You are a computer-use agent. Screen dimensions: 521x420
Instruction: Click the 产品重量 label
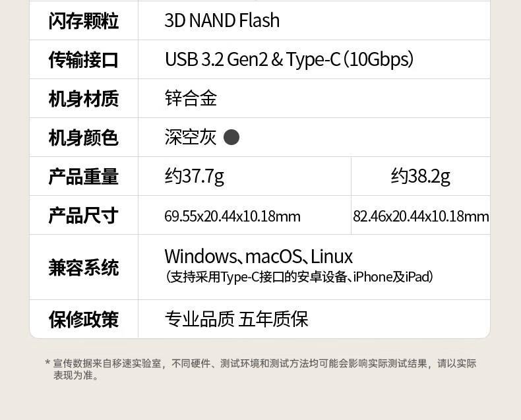[83, 177]
